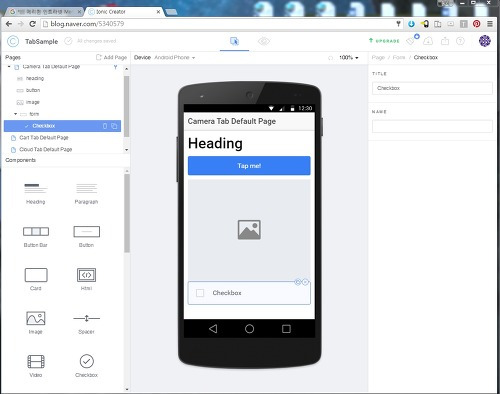Open Chrome hamburger menu
Image resolution: width=500 pixels, height=394 pixels.
tap(490, 24)
